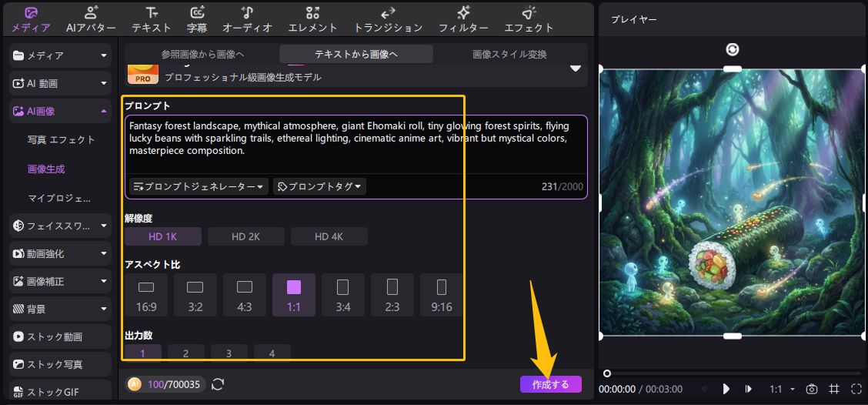Open the AIアバター tab
The height and width of the screenshot is (405, 868).
pos(91,19)
